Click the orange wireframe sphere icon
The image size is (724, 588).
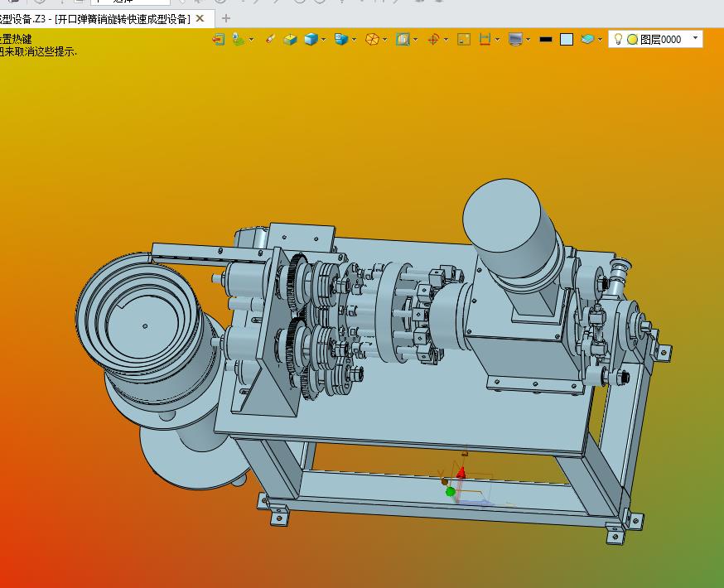[x=372, y=39]
